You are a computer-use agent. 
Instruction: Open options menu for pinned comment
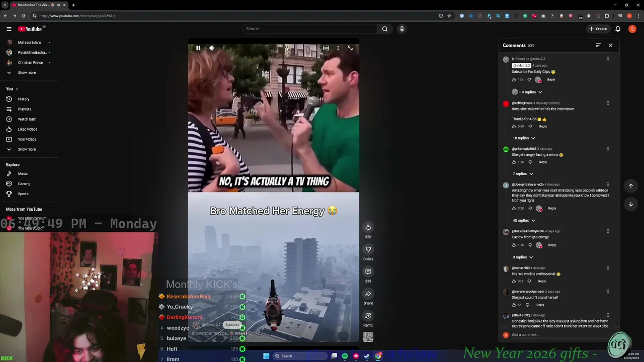click(608, 59)
